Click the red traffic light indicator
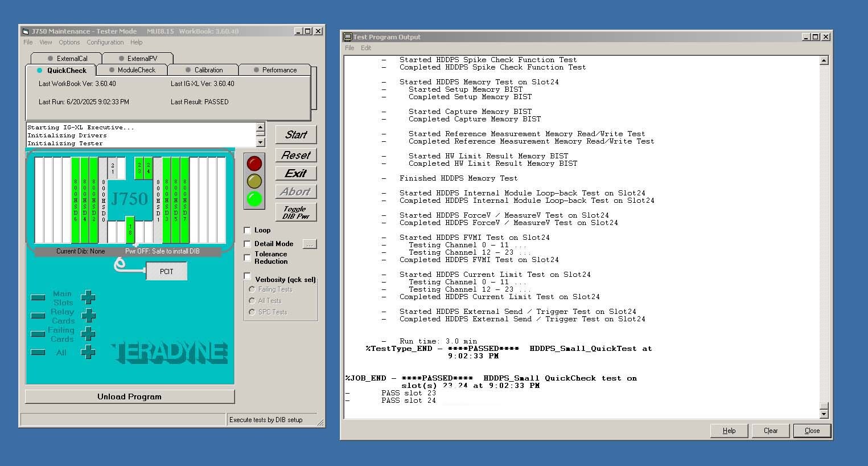This screenshot has height=466, width=868. click(254, 164)
